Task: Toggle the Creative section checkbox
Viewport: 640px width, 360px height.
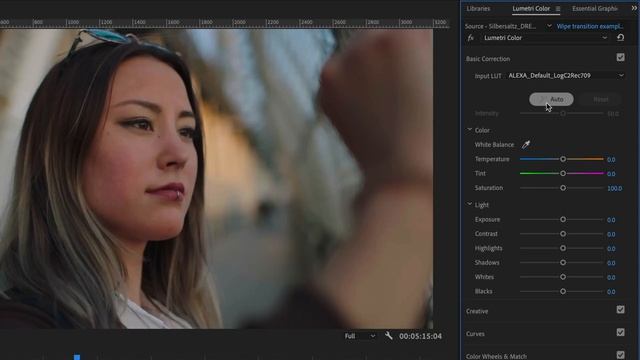Action: coord(620,310)
